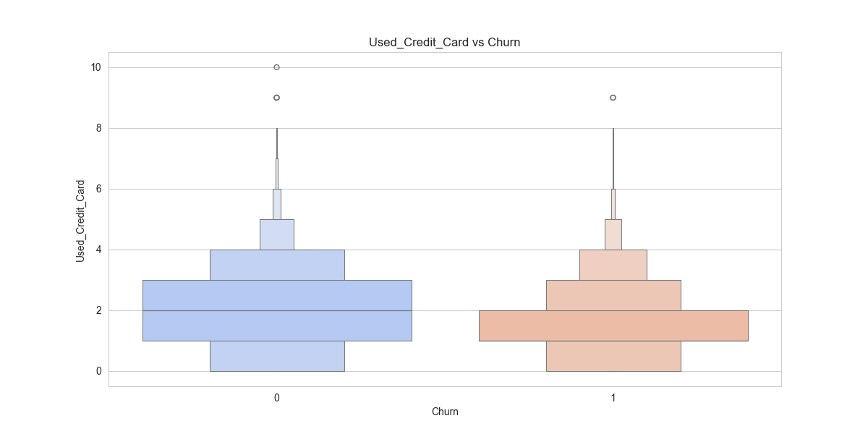Viewport: 868px width, 434px height.
Task: Click the chart title Used_Credit_Card vs Churn
Action: pyautogui.click(x=444, y=43)
